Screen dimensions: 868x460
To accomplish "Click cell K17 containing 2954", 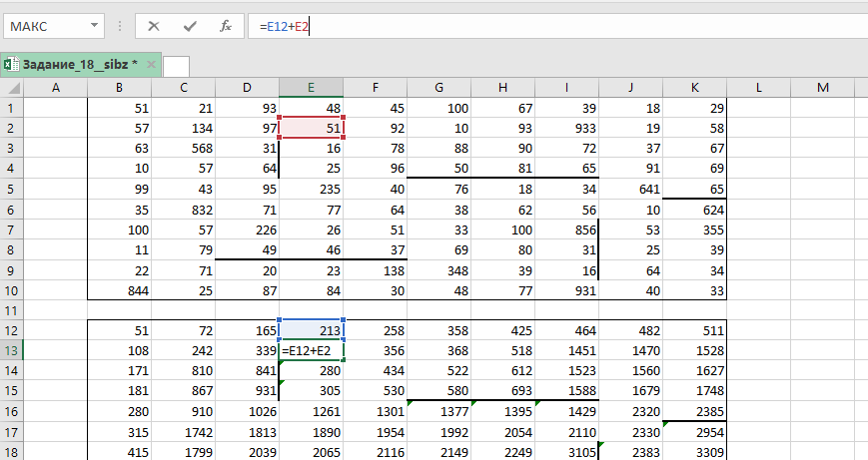I will point(694,431).
